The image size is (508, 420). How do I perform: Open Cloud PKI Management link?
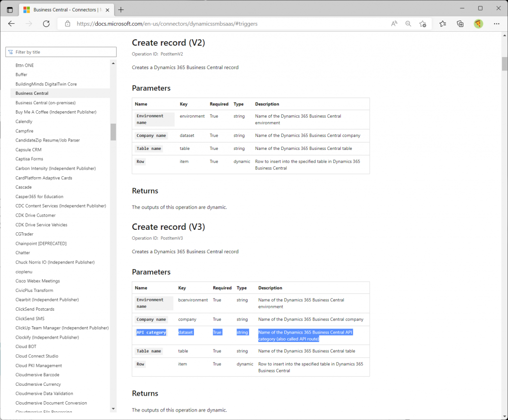pos(39,365)
